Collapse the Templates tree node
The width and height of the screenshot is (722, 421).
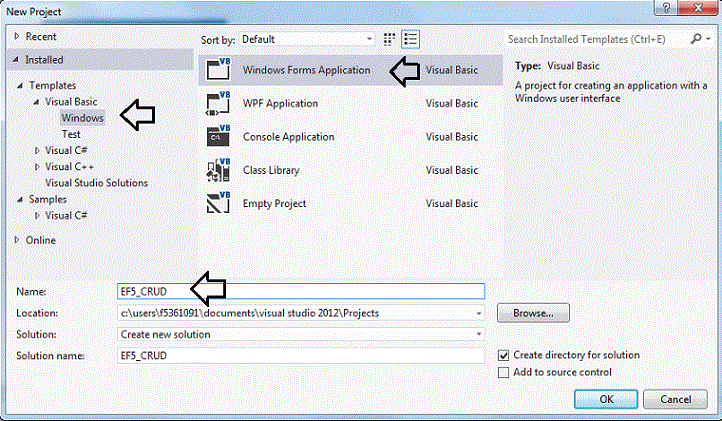20,86
